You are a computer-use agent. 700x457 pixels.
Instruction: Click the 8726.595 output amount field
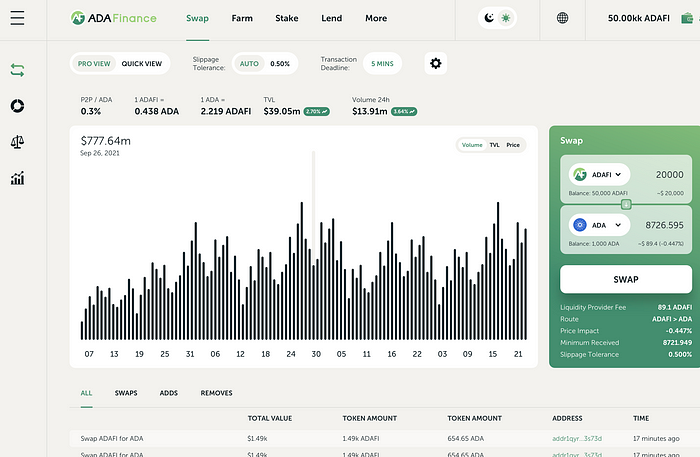tap(664, 225)
